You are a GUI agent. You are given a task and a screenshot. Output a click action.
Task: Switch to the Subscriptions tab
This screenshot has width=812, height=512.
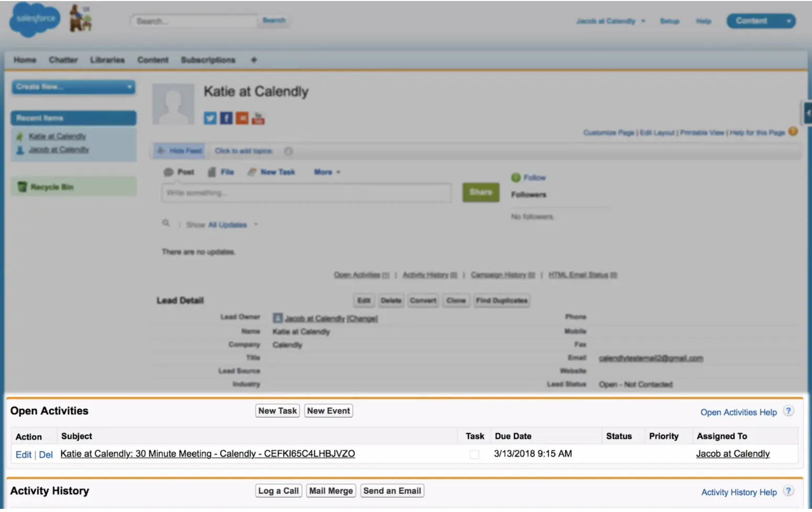click(207, 60)
